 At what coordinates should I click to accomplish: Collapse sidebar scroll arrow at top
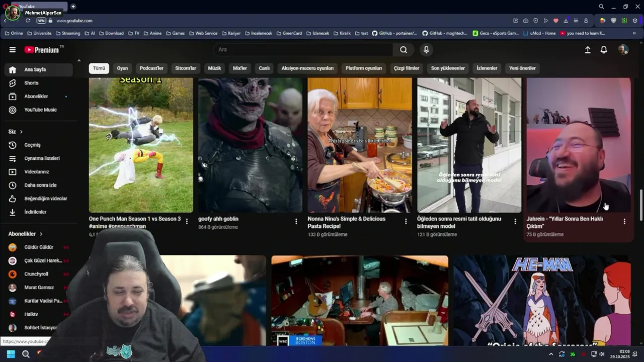pyautogui.click(x=78, y=61)
